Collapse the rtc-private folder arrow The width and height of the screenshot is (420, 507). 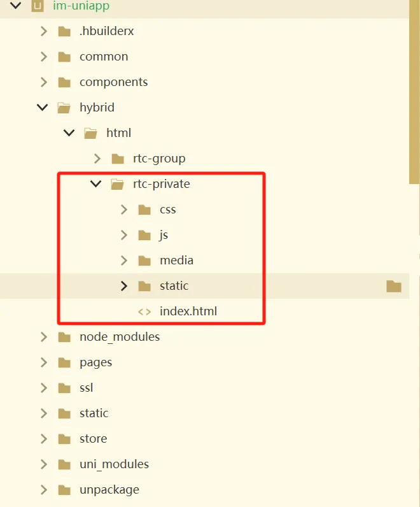[96, 184]
